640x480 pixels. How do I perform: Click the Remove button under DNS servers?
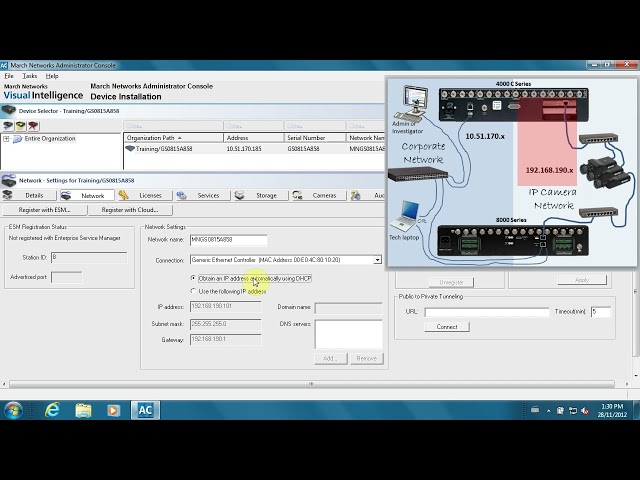tap(367, 358)
